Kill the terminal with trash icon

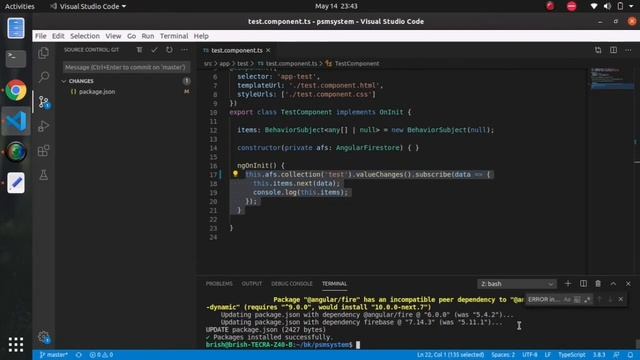(x=598, y=284)
